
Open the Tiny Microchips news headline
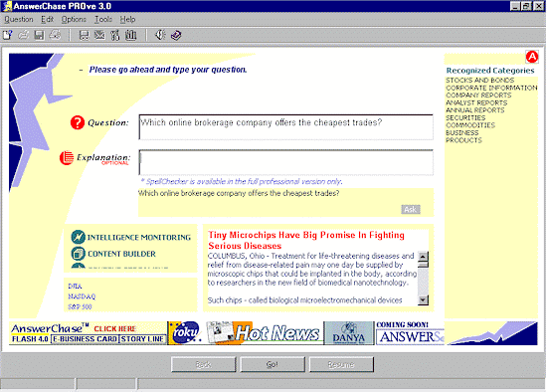click(306, 240)
